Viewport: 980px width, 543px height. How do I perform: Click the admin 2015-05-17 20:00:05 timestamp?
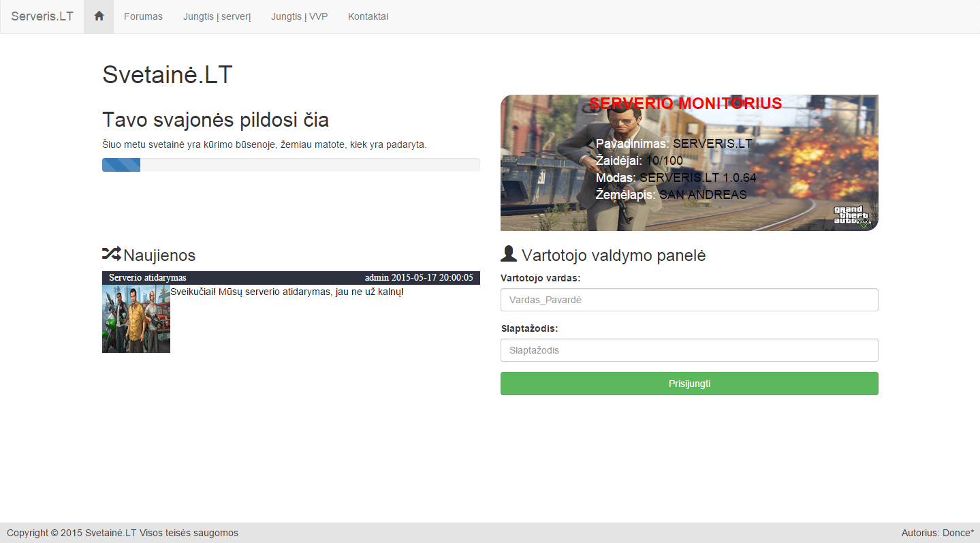[x=419, y=278]
